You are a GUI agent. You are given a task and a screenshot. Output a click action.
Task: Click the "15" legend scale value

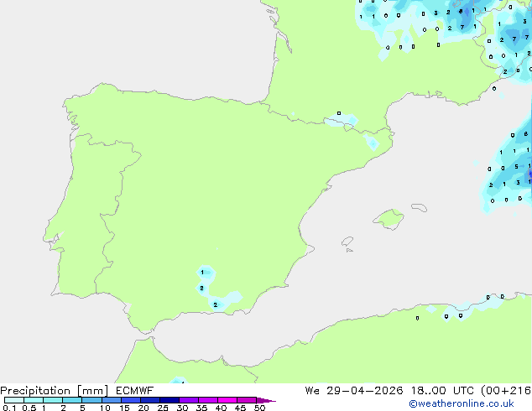[x=124, y=408]
